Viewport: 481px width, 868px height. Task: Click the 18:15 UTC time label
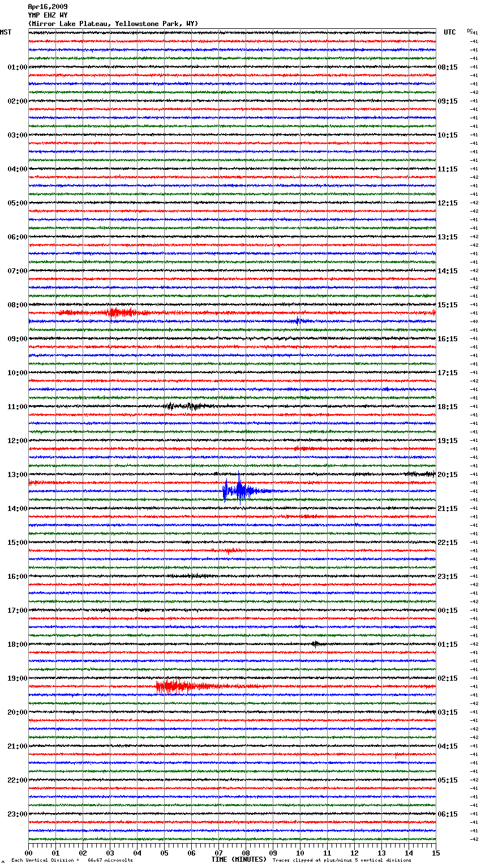[x=448, y=407]
